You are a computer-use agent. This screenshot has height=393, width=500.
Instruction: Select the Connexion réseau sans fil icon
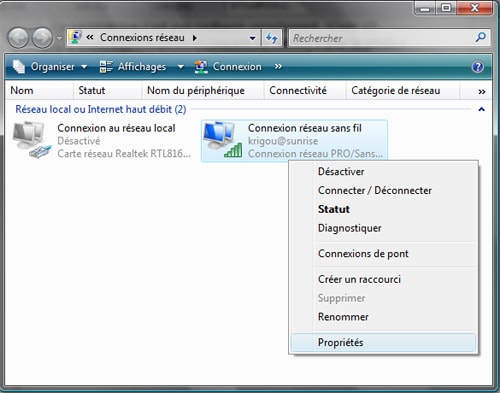click(223, 139)
